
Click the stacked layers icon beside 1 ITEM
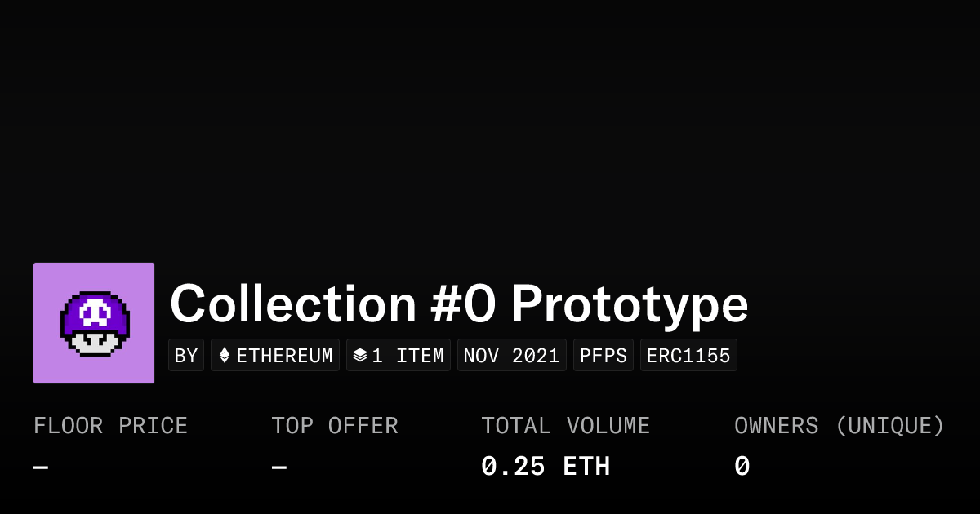(360, 354)
